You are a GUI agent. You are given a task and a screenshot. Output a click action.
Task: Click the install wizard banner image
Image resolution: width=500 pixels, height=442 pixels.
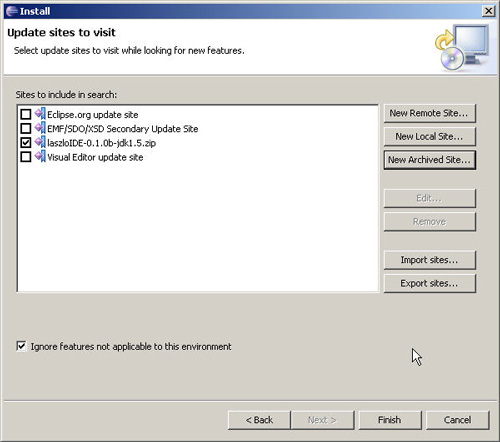click(x=462, y=47)
